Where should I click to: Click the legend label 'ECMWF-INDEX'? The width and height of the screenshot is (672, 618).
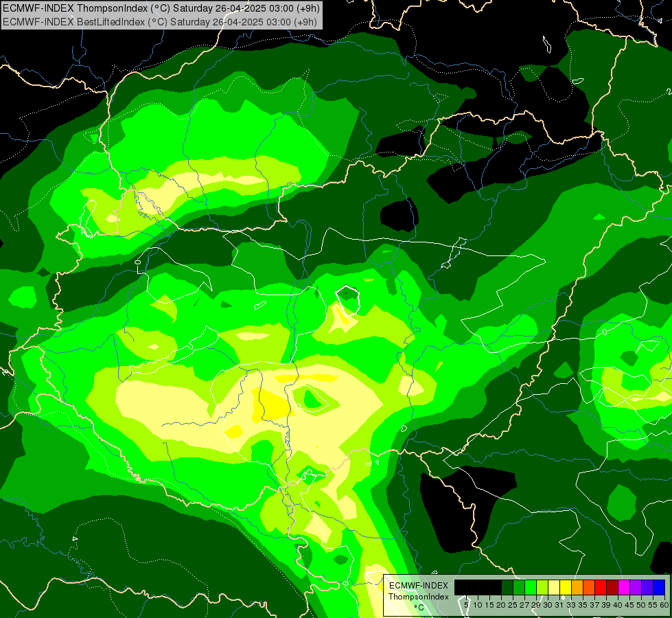point(419,586)
